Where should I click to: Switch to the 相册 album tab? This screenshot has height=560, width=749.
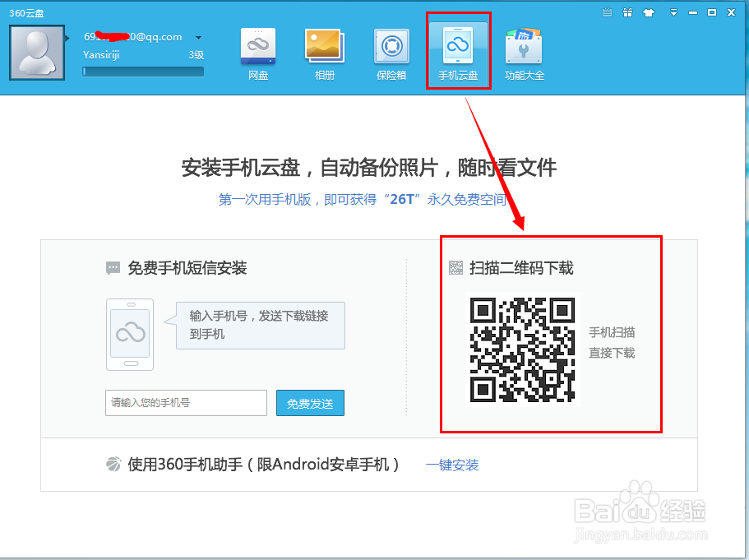tap(324, 54)
